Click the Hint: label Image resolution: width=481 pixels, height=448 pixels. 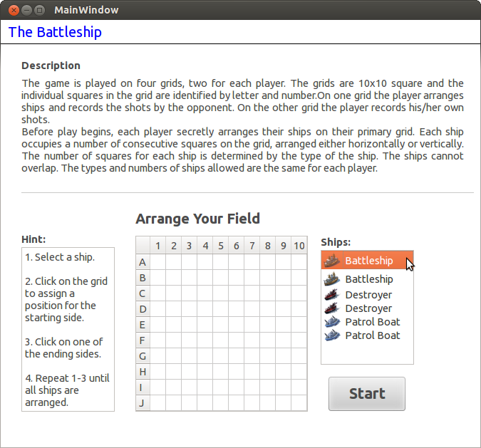pos(33,239)
